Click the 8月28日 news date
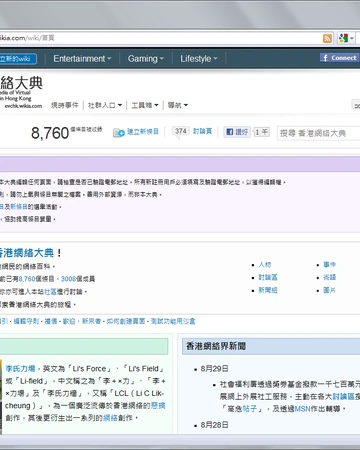This screenshot has height=450, width=360. click(214, 425)
